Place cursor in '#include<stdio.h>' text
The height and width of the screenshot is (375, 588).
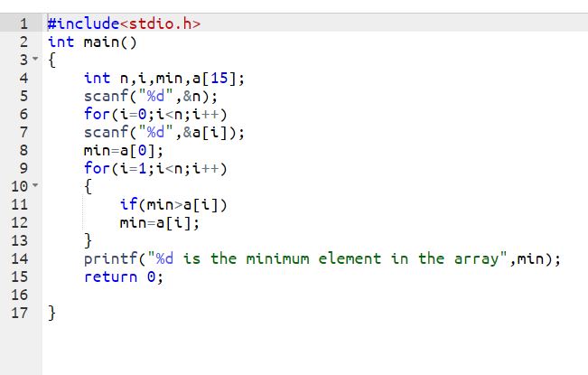point(124,23)
